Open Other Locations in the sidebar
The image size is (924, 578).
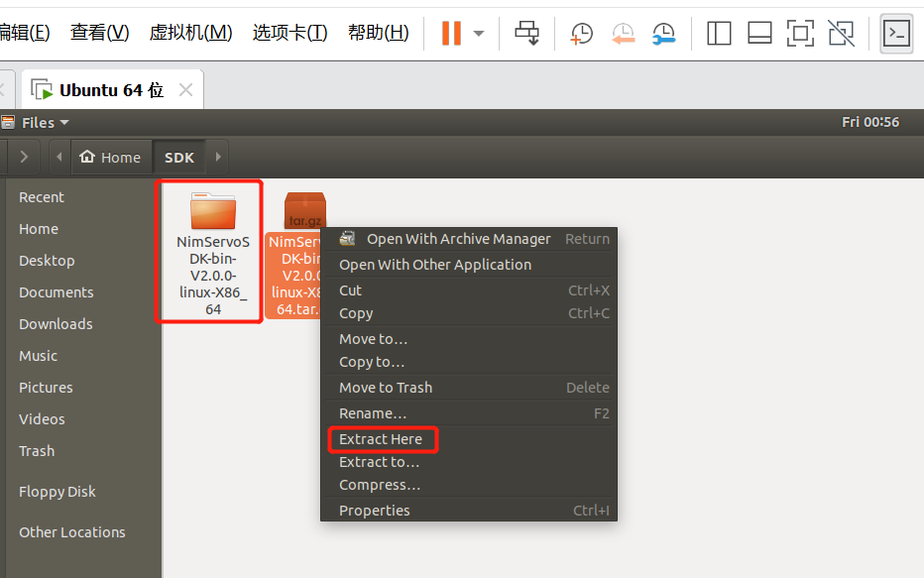[x=72, y=532]
